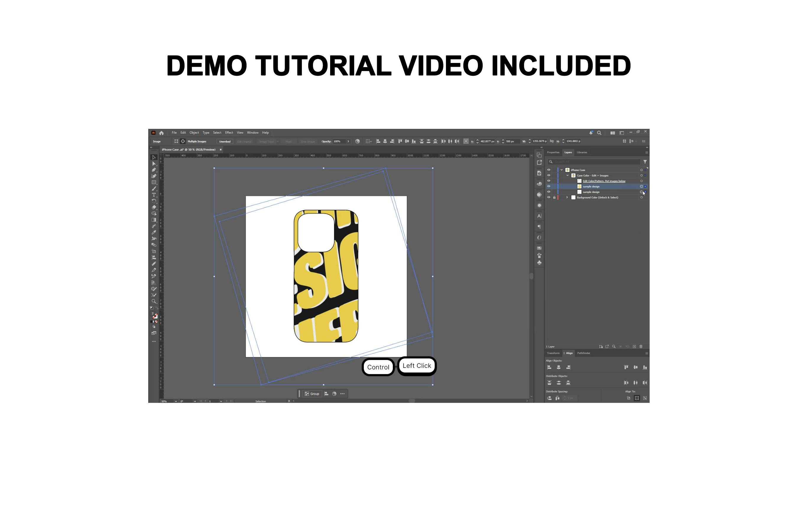Toggle visibility of Background Color layer
Viewport: 798px width, 532px height.
pyautogui.click(x=549, y=197)
